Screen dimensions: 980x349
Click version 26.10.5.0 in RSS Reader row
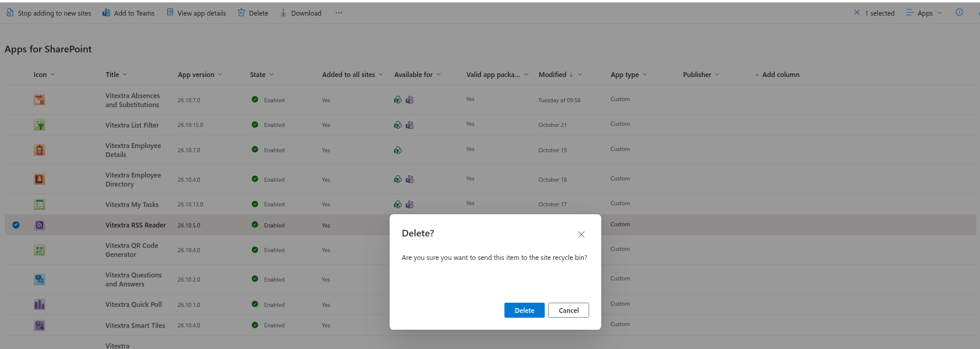[189, 226]
